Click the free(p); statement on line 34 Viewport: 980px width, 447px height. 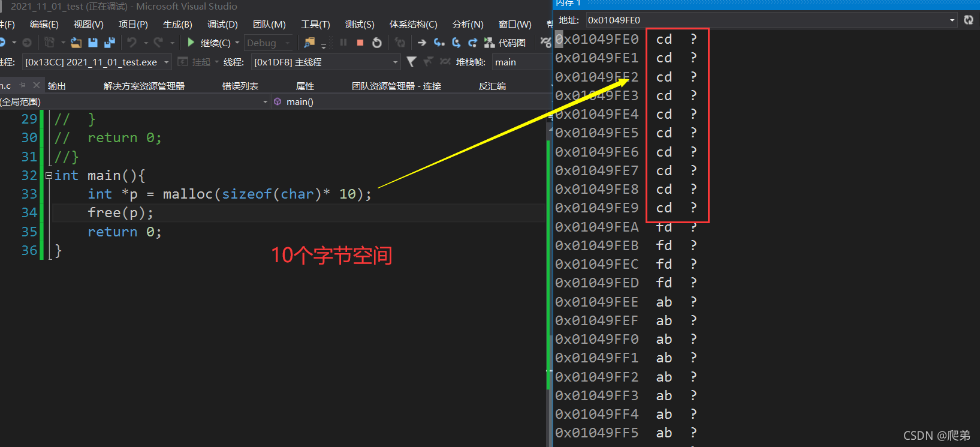click(120, 212)
